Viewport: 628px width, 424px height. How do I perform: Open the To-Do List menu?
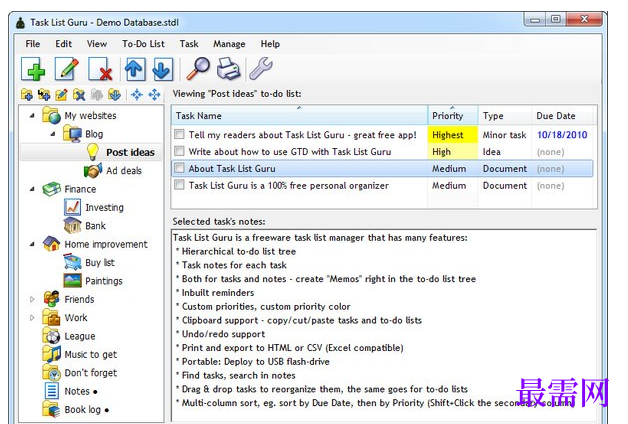(x=143, y=44)
